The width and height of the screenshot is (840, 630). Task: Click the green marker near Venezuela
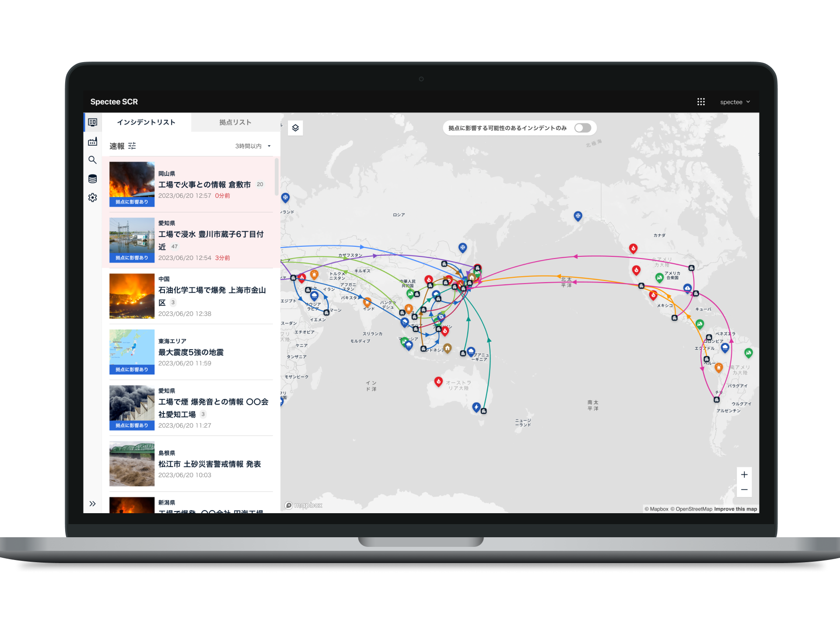point(700,324)
